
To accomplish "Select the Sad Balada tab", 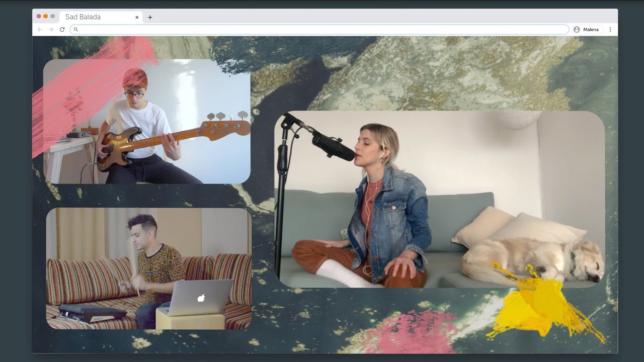I will 101,17.
